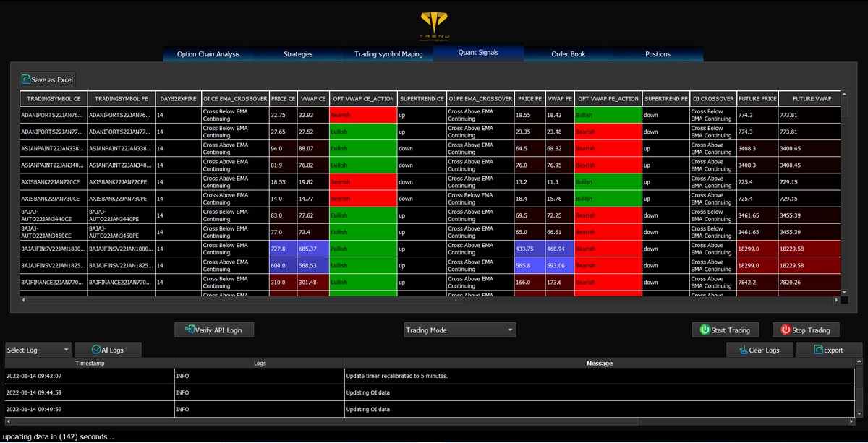This screenshot has height=443, width=868.
Task: Select the AXISBANK22JAN720CE symbol cell
Action: [x=54, y=181]
